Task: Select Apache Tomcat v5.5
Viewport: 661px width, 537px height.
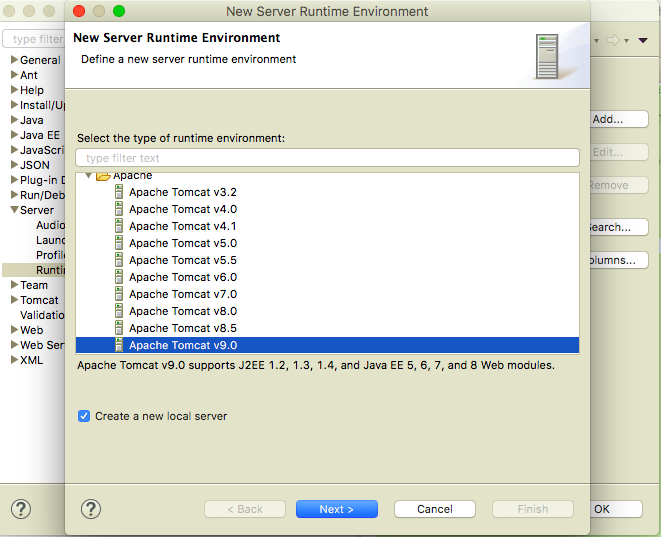Action: pyautogui.click(x=183, y=260)
